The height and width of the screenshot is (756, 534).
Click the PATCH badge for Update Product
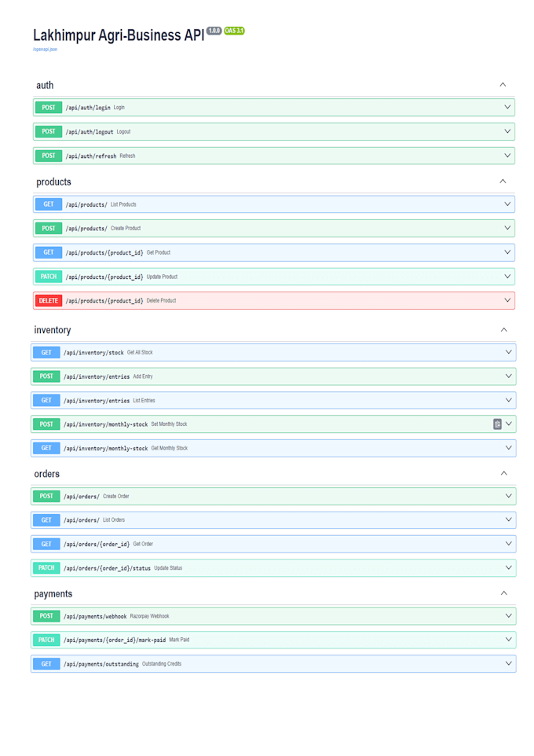[49, 277]
